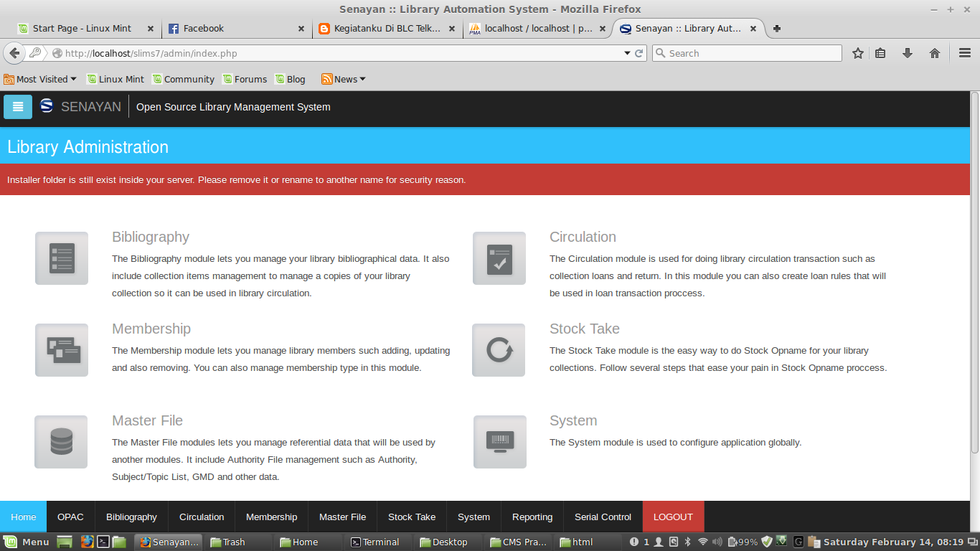The height and width of the screenshot is (551, 980).
Task: Select the Membership module icon
Action: pos(61,349)
